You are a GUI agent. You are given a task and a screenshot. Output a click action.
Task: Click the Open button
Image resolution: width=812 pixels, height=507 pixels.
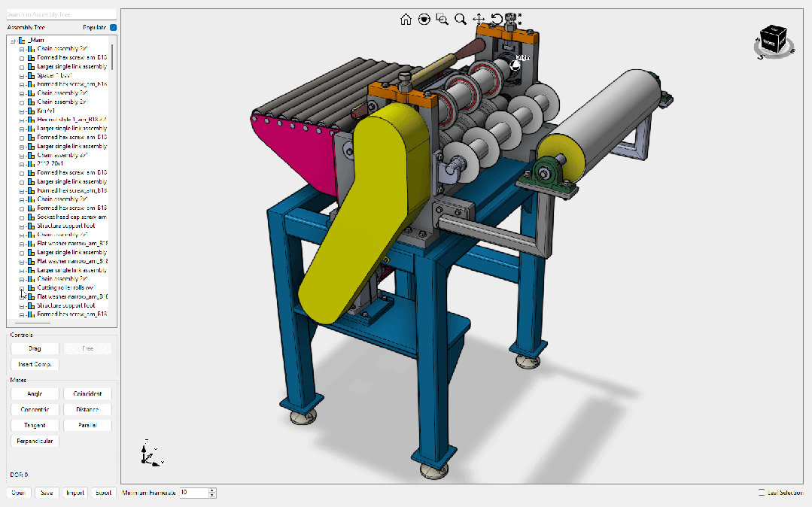pyautogui.click(x=19, y=493)
